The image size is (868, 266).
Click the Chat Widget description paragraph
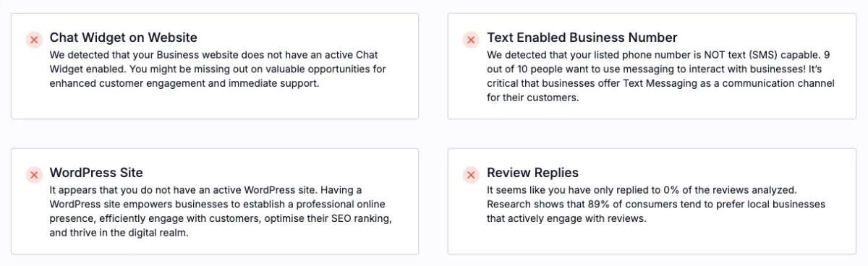(218, 69)
